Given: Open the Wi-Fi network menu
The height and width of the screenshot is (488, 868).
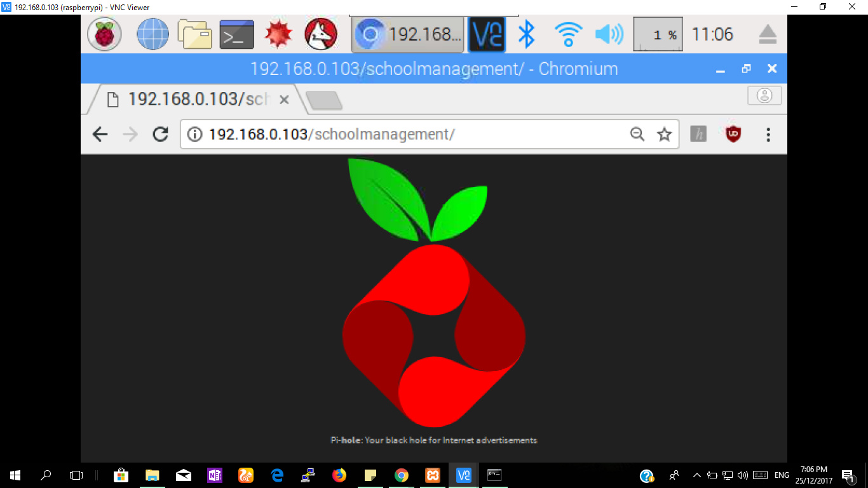Looking at the screenshot, I should click(x=568, y=34).
